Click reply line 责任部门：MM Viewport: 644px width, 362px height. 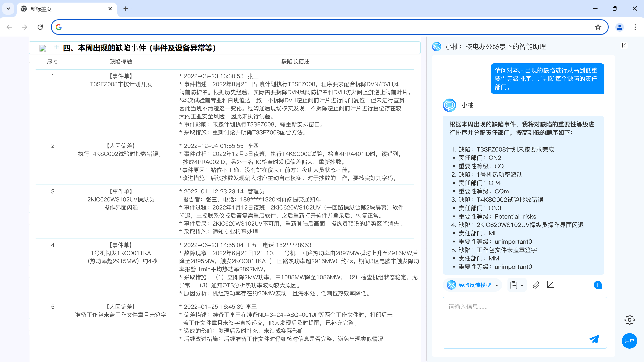[478, 259]
